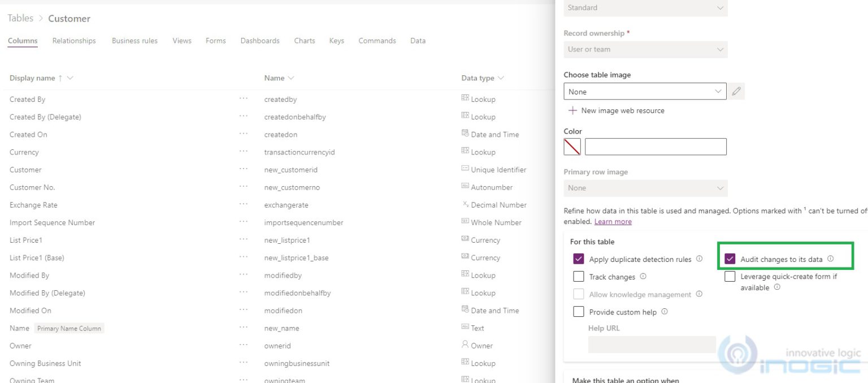The image size is (868, 383).
Task: Click the Learn more link
Action: pos(613,221)
